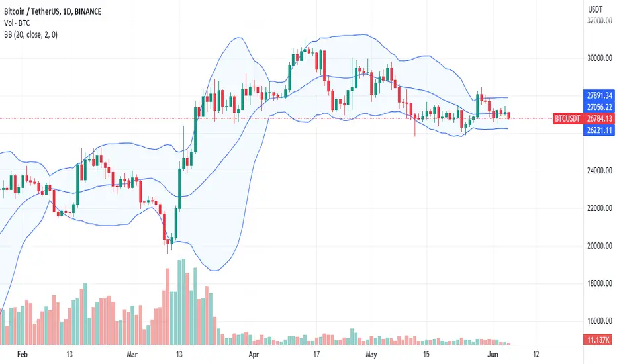Image resolution: width=617 pixels, height=364 pixels.
Task: Select the 20000.00 price scale label
Action: click(599, 246)
